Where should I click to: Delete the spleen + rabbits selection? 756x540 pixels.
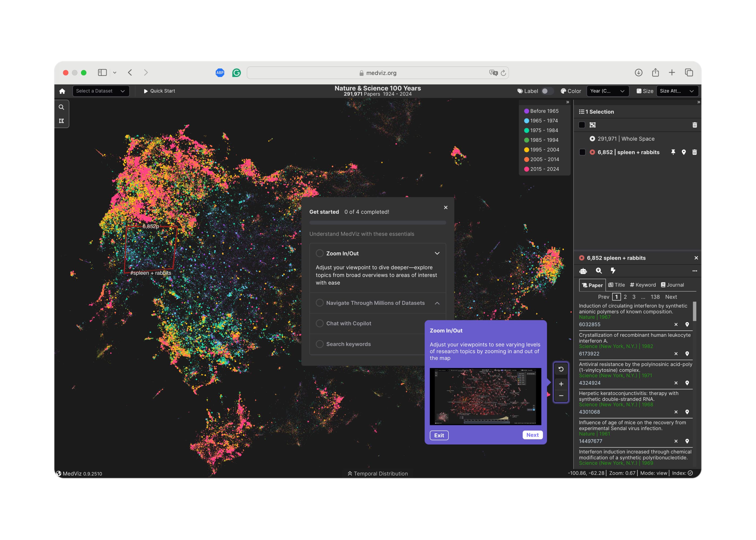pyautogui.click(x=694, y=152)
